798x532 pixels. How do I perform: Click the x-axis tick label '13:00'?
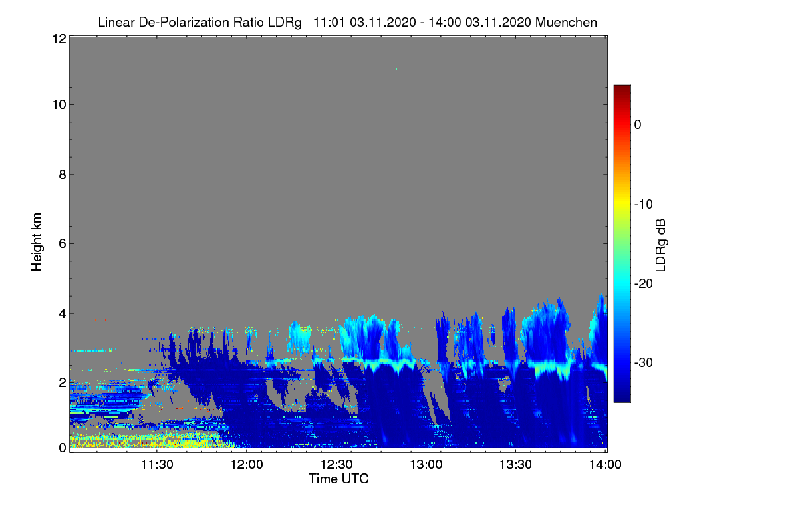tap(426, 464)
